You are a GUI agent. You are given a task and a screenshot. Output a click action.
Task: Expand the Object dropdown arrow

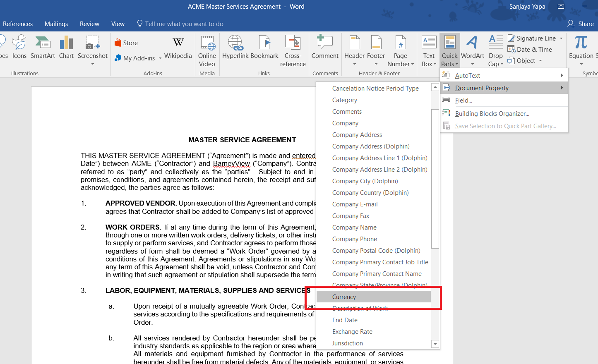click(540, 60)
